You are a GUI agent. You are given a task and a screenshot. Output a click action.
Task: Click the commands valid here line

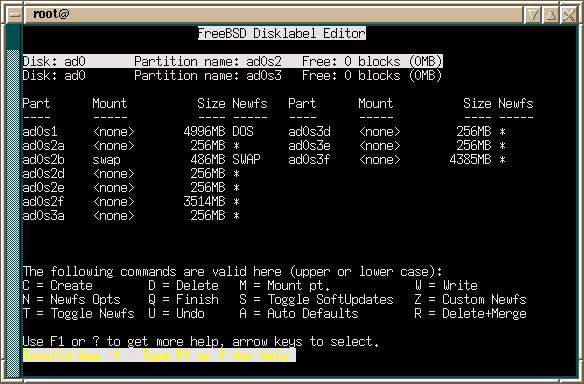tap(232, 272)
